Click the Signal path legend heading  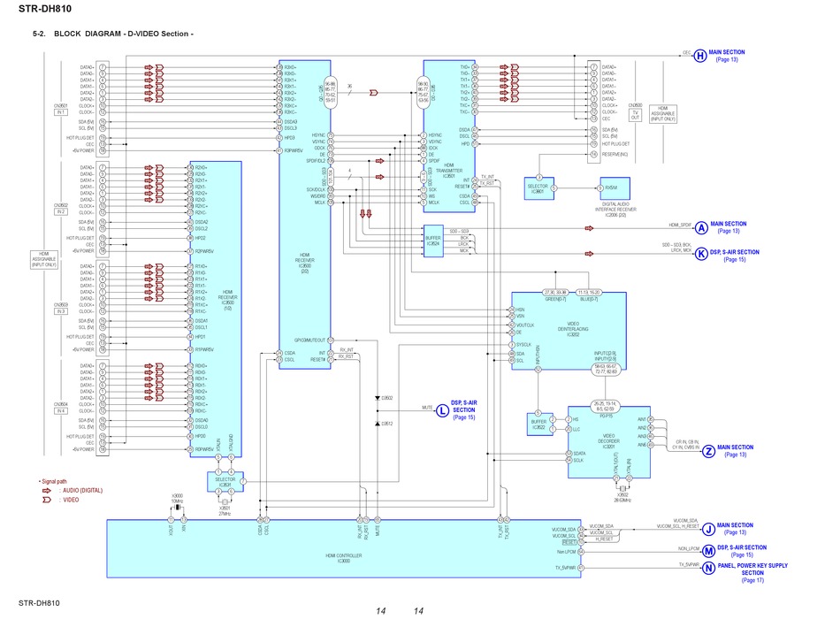(52, 481)
